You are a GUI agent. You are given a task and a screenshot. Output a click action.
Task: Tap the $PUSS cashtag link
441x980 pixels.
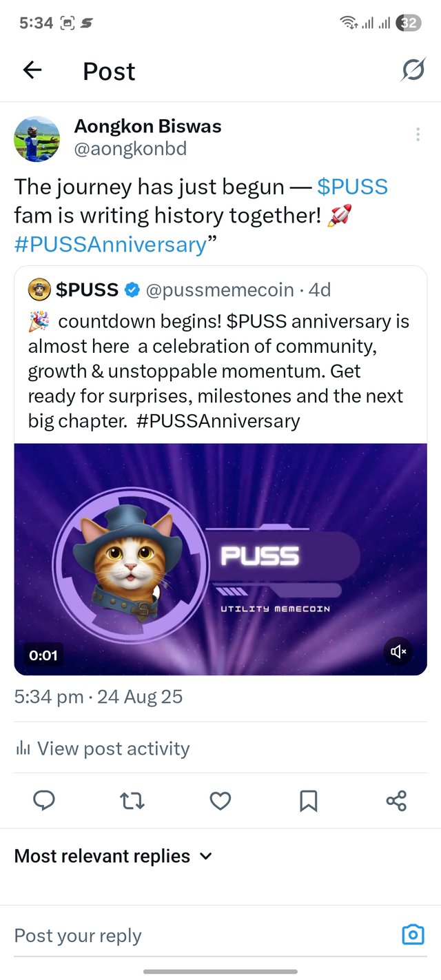tap(352, 187)
